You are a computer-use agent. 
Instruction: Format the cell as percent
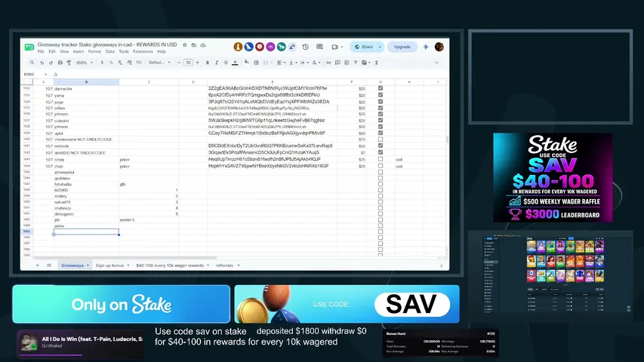[111, 63]
